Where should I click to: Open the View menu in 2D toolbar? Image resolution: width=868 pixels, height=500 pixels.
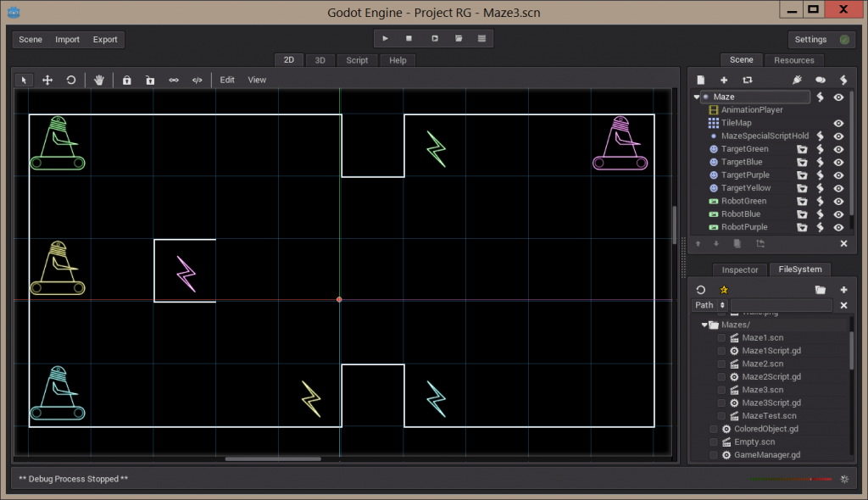[x=257, y=80]
